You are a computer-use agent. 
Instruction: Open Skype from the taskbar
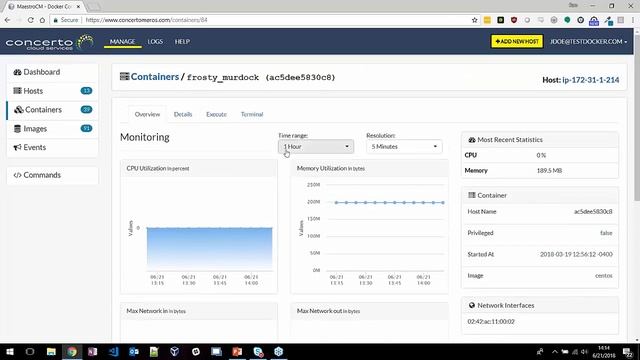(258, 351)
